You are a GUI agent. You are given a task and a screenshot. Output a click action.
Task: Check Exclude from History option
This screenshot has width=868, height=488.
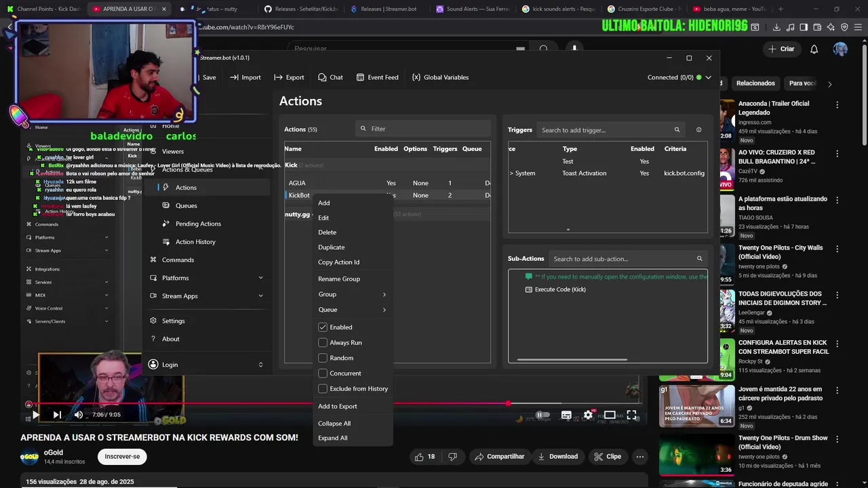[x=323, y=389]
